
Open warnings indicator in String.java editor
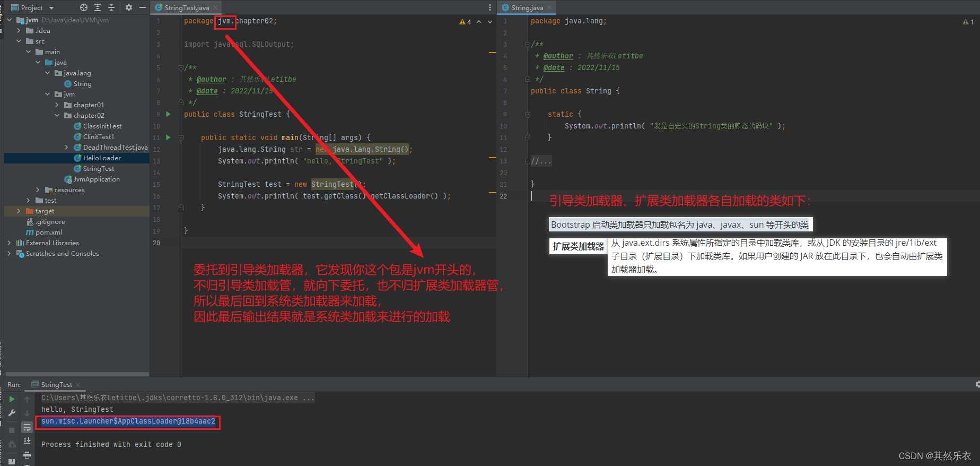coord(968,22)
